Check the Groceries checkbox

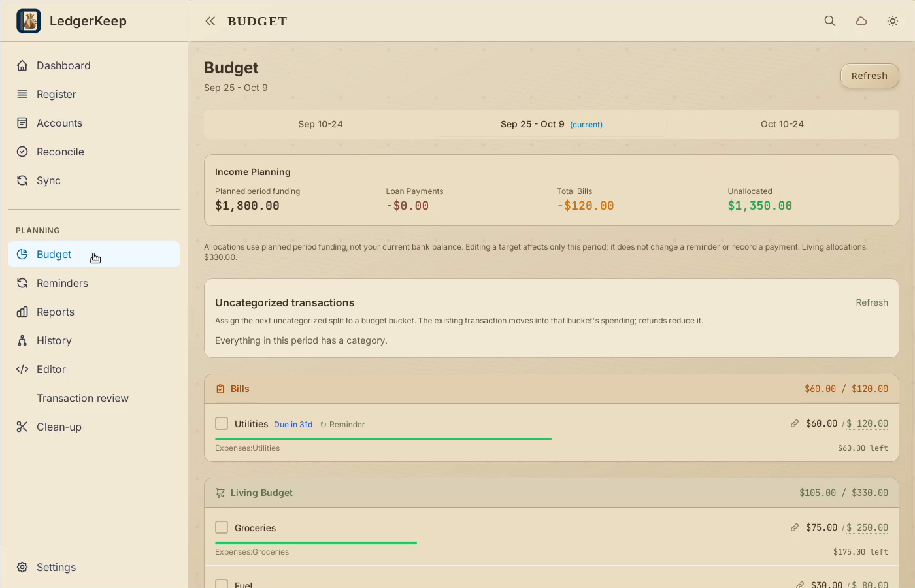(222, 527)
